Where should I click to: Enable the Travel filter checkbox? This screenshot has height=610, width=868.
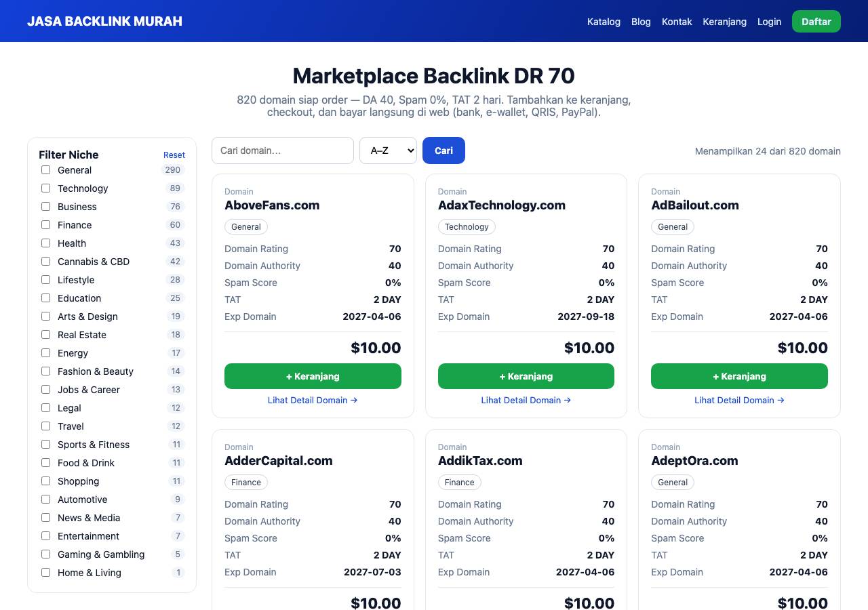[x=45, y=426]
